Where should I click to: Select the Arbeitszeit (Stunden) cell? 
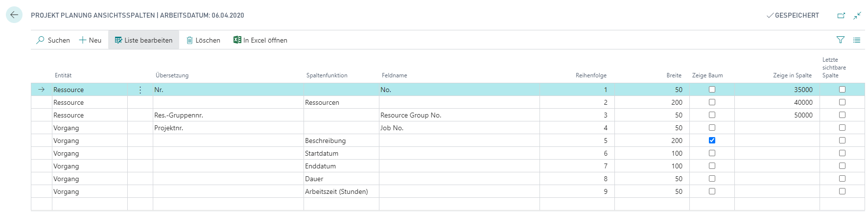click(x=341, y=191)
